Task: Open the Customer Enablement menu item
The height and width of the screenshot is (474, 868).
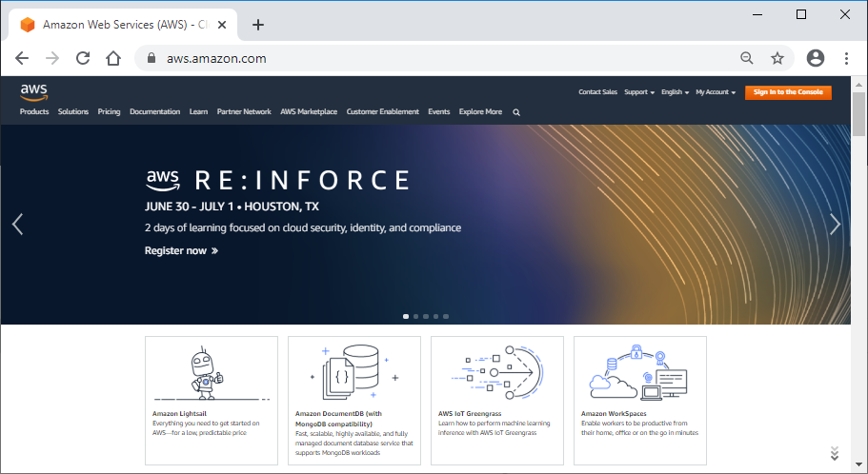Action: click(382, 111)
